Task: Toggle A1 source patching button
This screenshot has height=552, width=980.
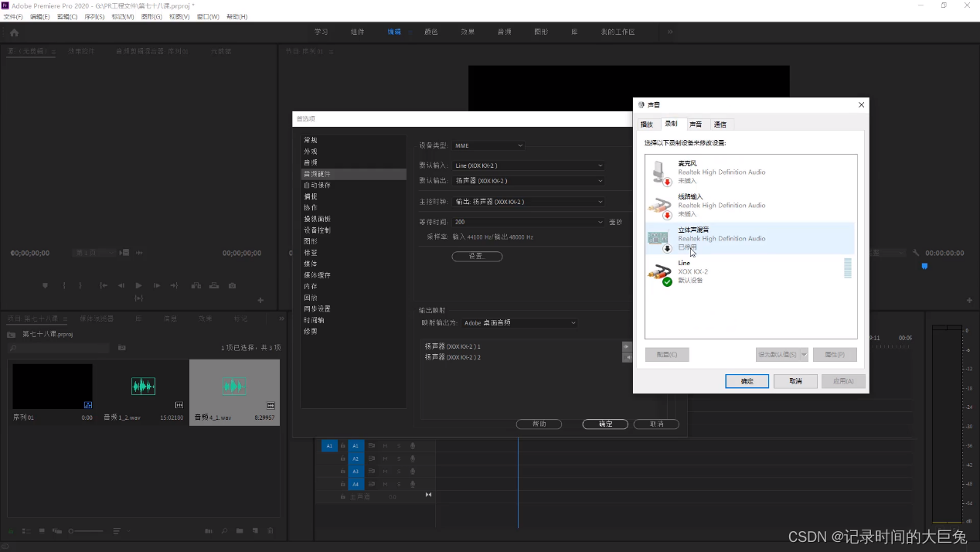Action: [x=329, y=446]
